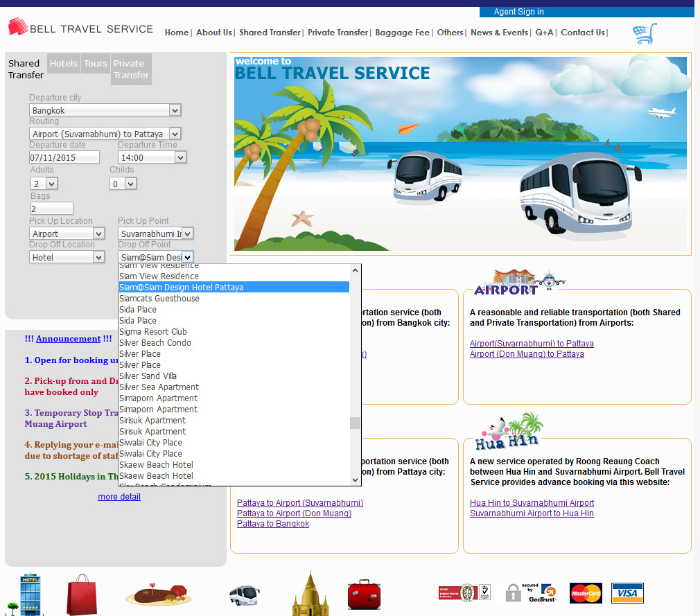
Task: Click the VISA logo
Action: click(x=627, y=593)
